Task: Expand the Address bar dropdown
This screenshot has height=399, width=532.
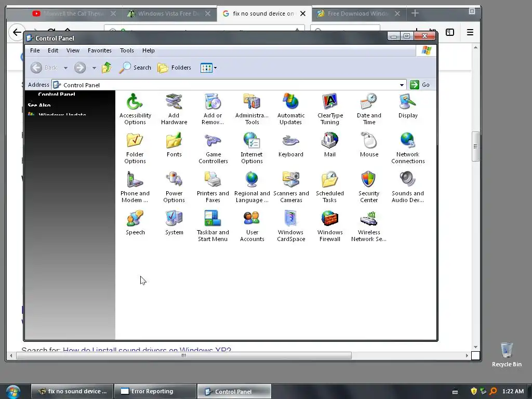Action: (402, 85)
